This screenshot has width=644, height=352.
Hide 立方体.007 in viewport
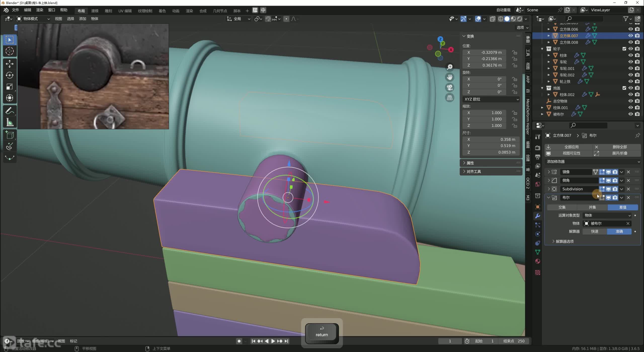click(630, 36)
